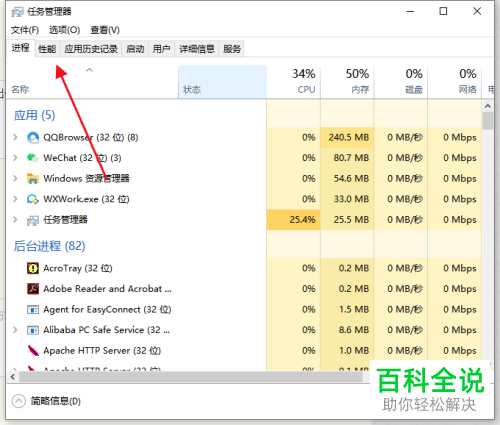Click the Adobe Reader and Acrobat icon
500x425 pixels.
pos(33,289)
